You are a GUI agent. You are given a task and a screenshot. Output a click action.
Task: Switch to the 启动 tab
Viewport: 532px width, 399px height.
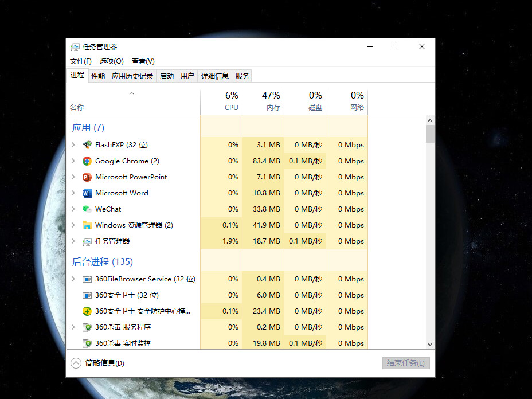[167, 76]
